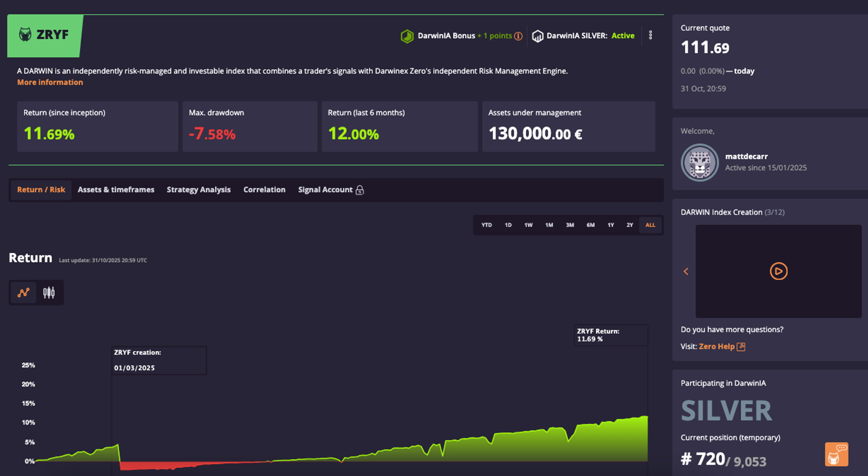Click the DARWIN Index Creation (3/12) title
Viewport: 868px width, 476px height.
[x=732, y=212]
